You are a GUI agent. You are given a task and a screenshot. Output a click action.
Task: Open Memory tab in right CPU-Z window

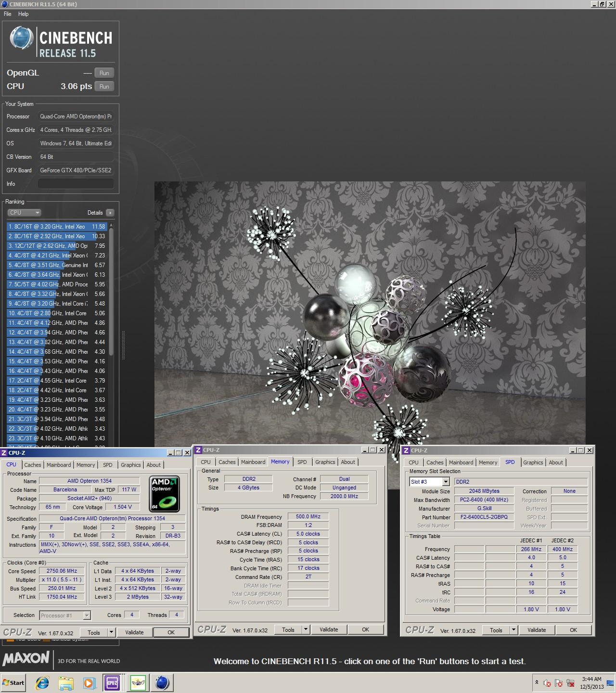pos(488,462)
